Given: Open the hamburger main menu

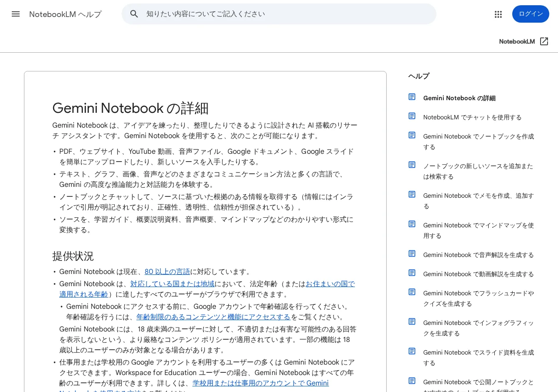Looking at the screenshot, I should click(16, 14).
